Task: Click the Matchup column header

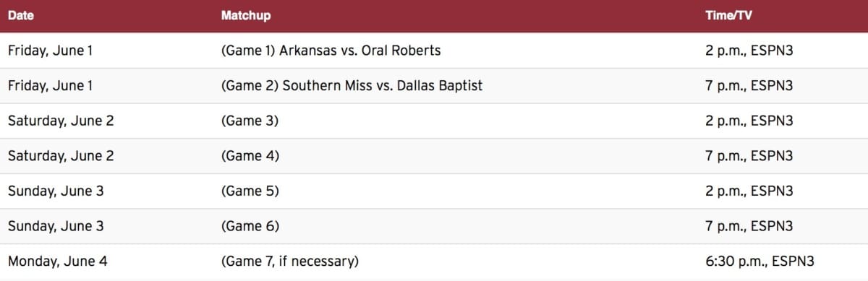Action: [246, 16]
